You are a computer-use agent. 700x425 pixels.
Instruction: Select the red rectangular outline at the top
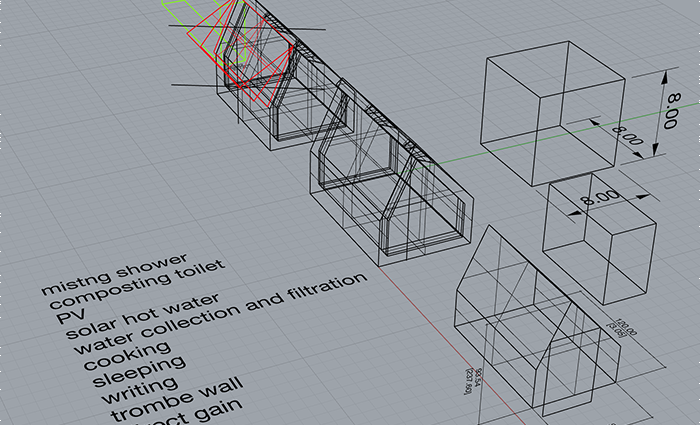tap(240, 54)
